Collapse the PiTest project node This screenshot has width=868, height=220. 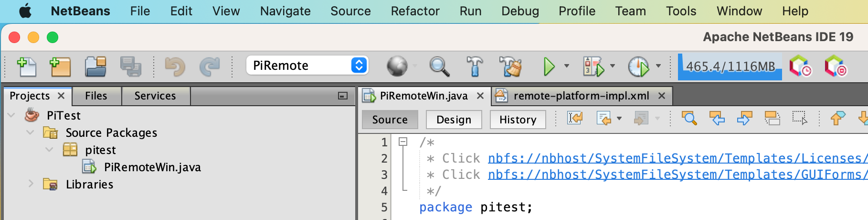[11, 115]
